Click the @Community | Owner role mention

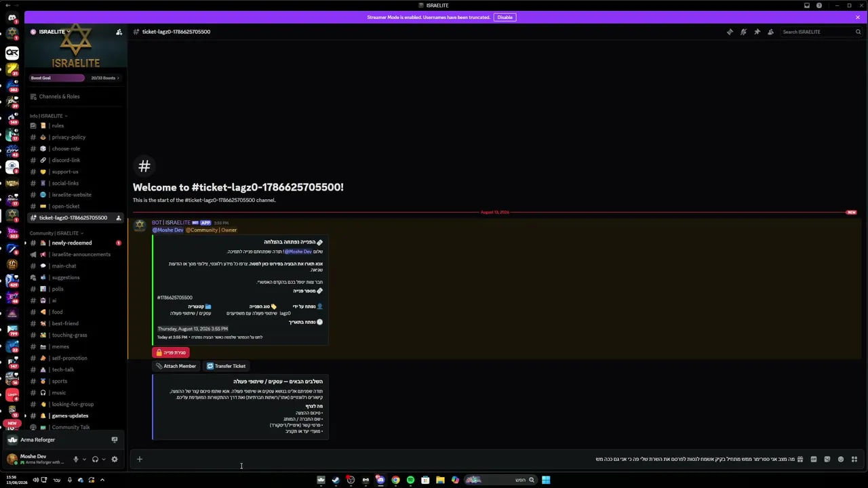(x=212, y=230)
